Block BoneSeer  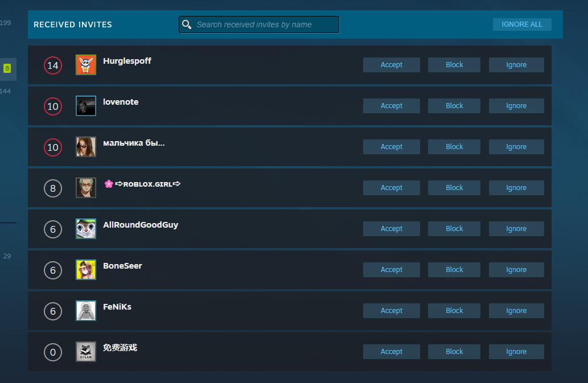pyautogui.click(x=454, y=270)
